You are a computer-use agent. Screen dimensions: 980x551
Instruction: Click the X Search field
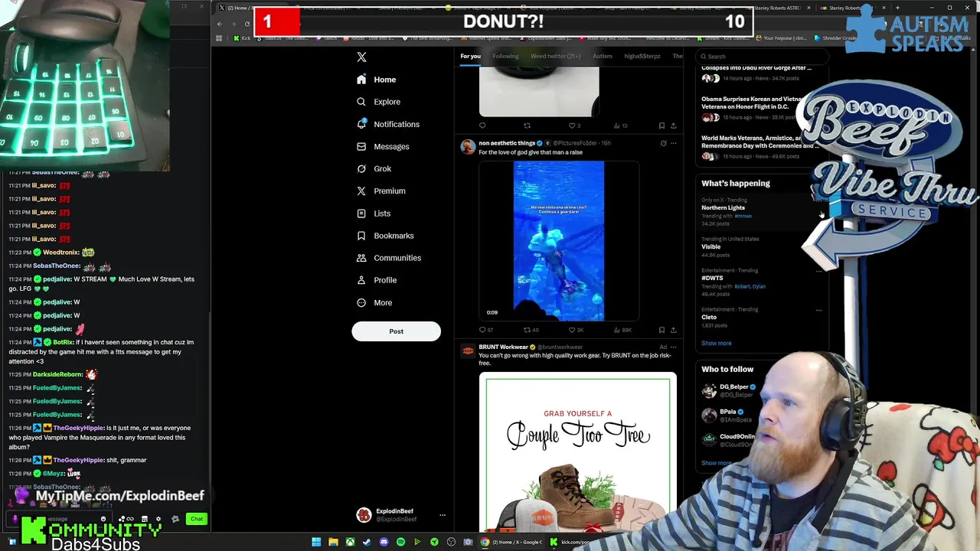[762, 57]
